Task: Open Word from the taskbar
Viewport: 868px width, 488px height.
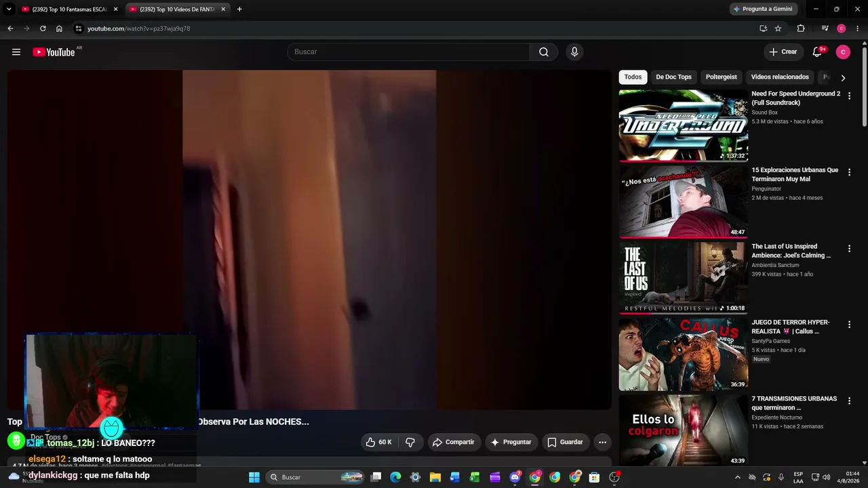Action: (x=455, y=477)
